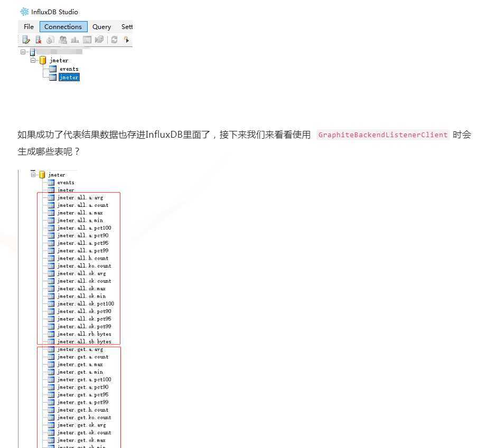Select jmeter.all.a.pct90 row

click(83, 235)
